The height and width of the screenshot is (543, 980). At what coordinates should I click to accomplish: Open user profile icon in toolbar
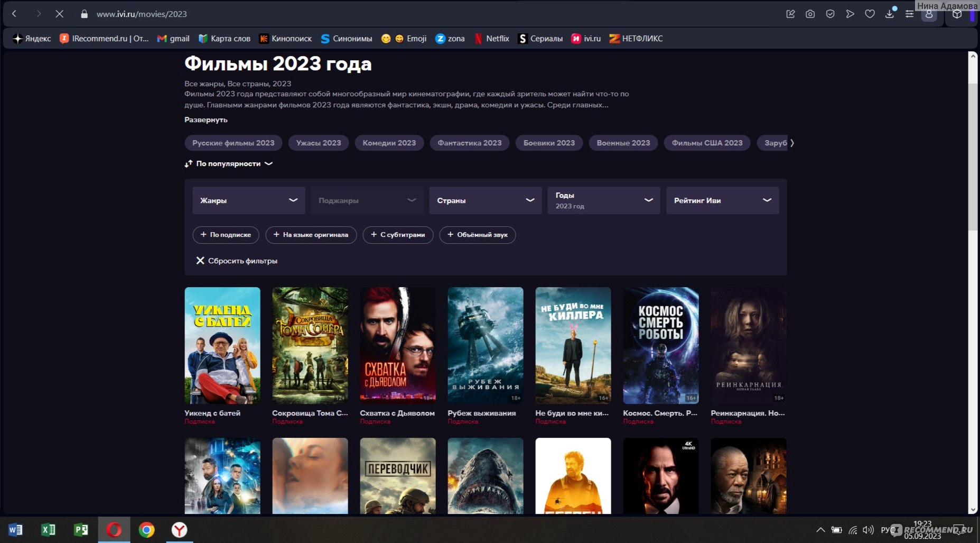click(x=929, y=15)
